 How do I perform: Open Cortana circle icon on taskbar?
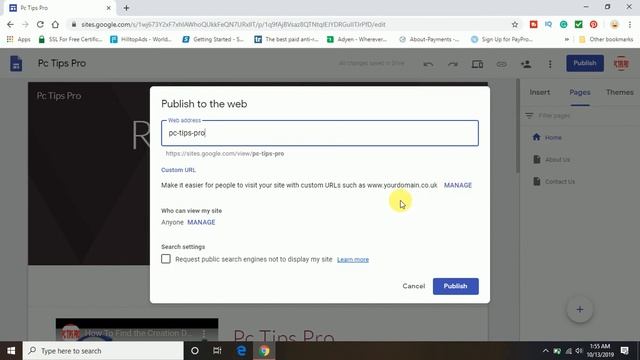point(195,351)
